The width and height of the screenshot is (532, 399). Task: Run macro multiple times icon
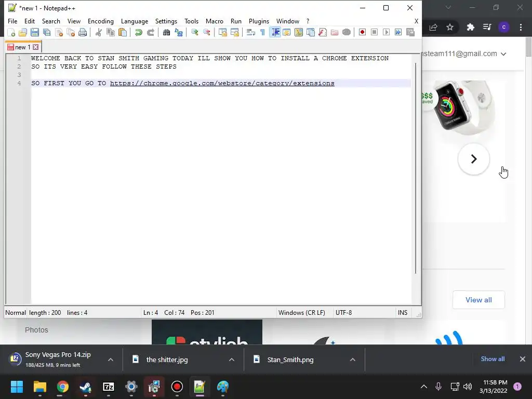(x=398, y=32)
